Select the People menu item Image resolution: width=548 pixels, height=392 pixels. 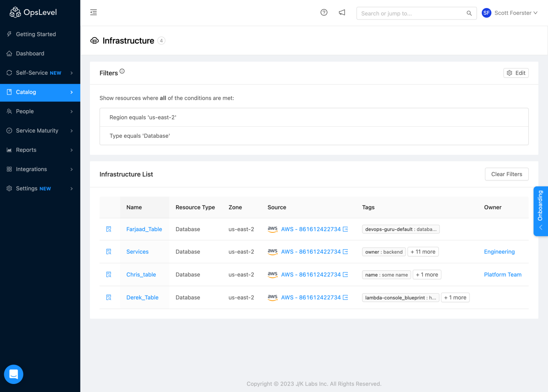click(x=40, y=111)
